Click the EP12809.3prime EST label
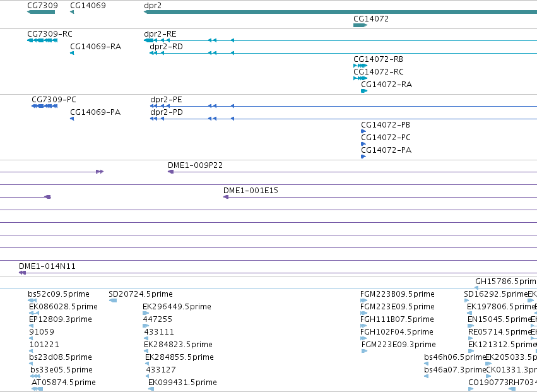This screenshot has height=392, width=537. [61, 319]
